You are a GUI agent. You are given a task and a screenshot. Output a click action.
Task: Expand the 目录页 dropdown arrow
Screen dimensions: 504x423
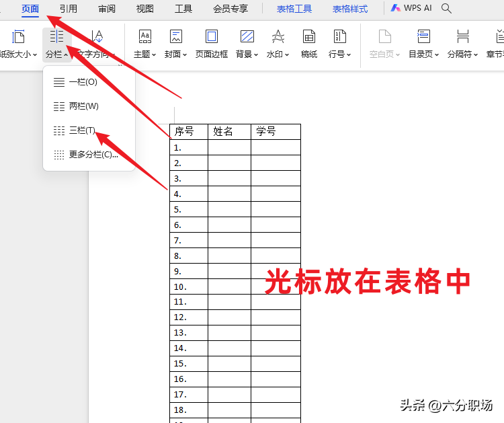[437, 55]
